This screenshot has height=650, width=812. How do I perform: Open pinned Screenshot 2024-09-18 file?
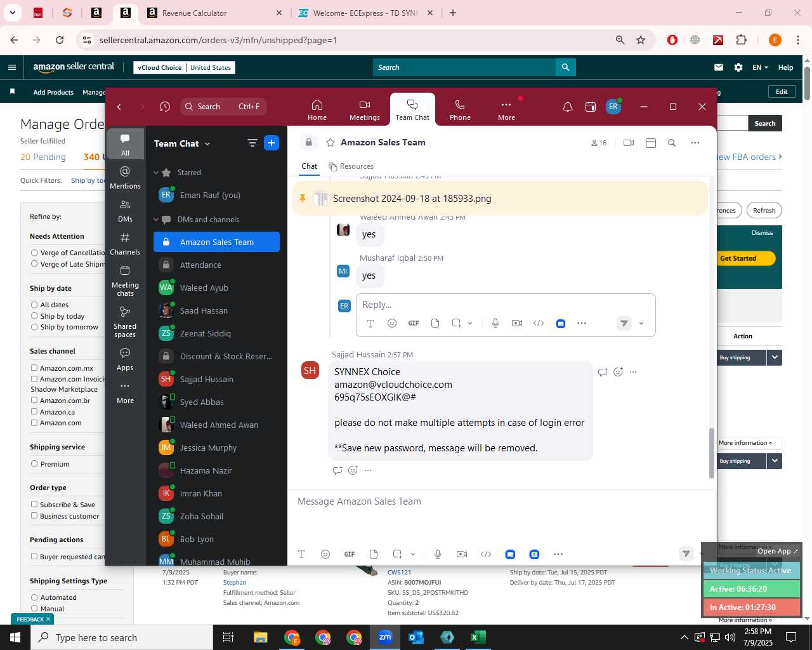(x=412, y=199)
